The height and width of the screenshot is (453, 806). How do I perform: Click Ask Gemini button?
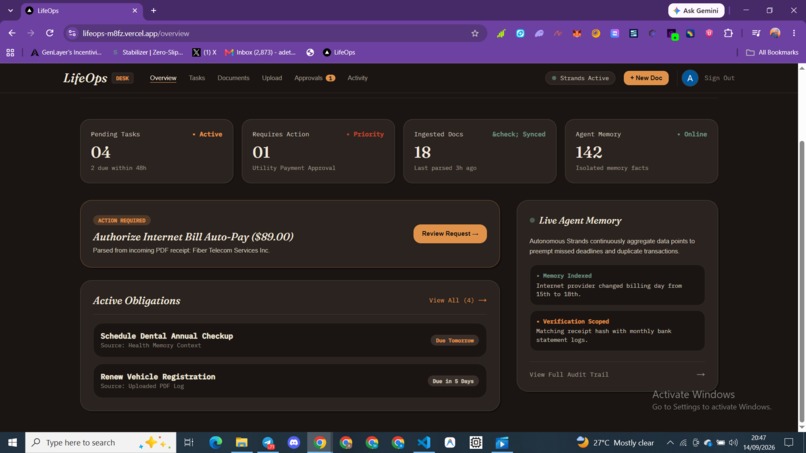click(696, 10)
